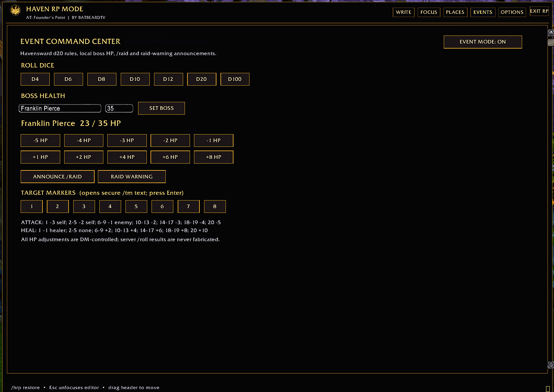Roll a D4 die
This screenshot has height=392, width=554.
pos(35,79)
